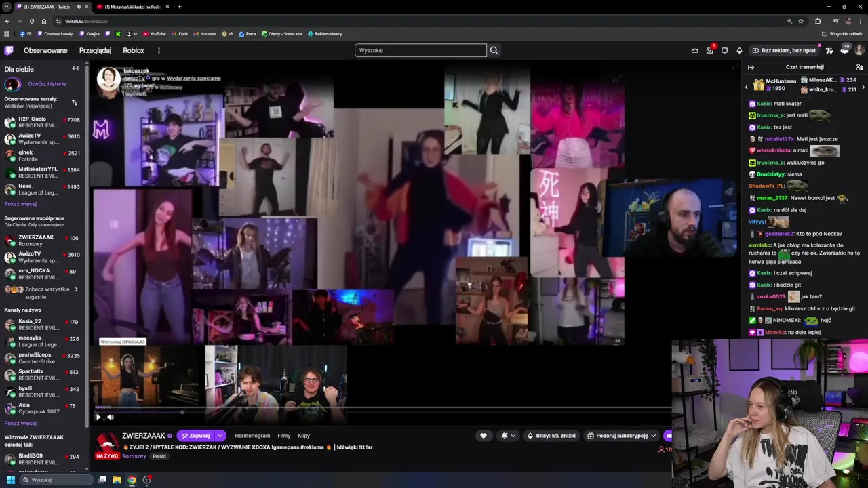The height and width of the screenshot is (488, 868).
Task: Sort followed channels using arrows icon
Action: (75, 102)
